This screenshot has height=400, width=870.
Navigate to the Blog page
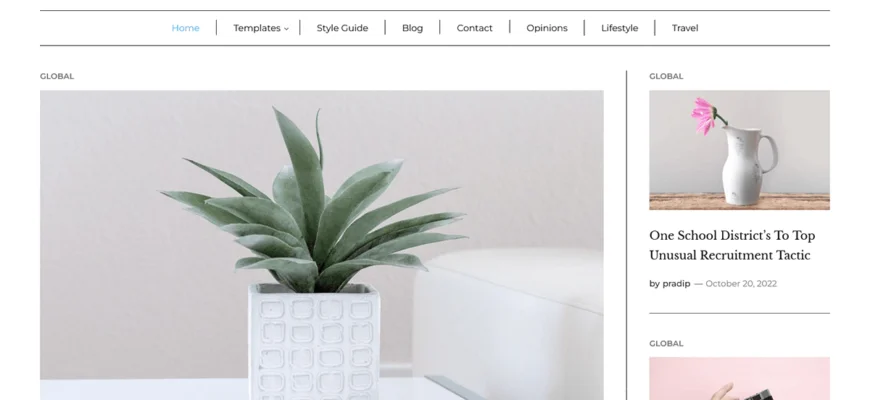(412, 28)
